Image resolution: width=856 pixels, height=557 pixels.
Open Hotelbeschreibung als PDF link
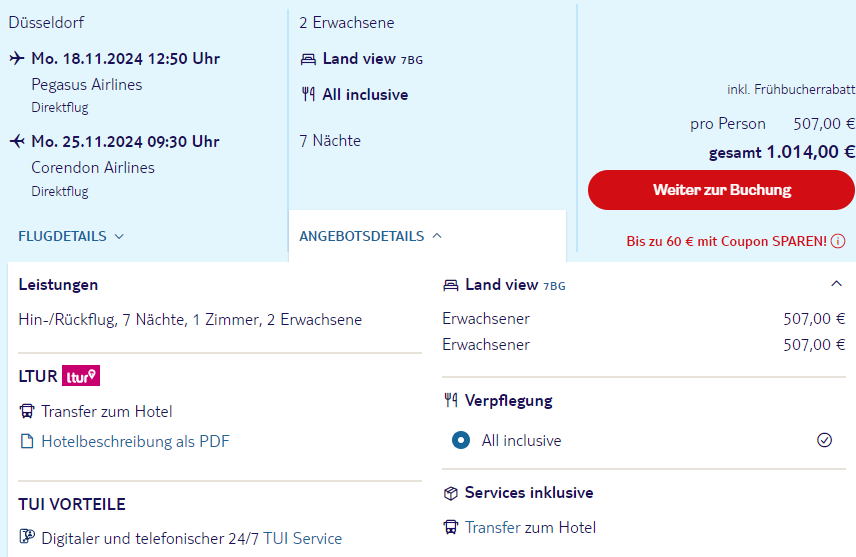click(135, 441)
